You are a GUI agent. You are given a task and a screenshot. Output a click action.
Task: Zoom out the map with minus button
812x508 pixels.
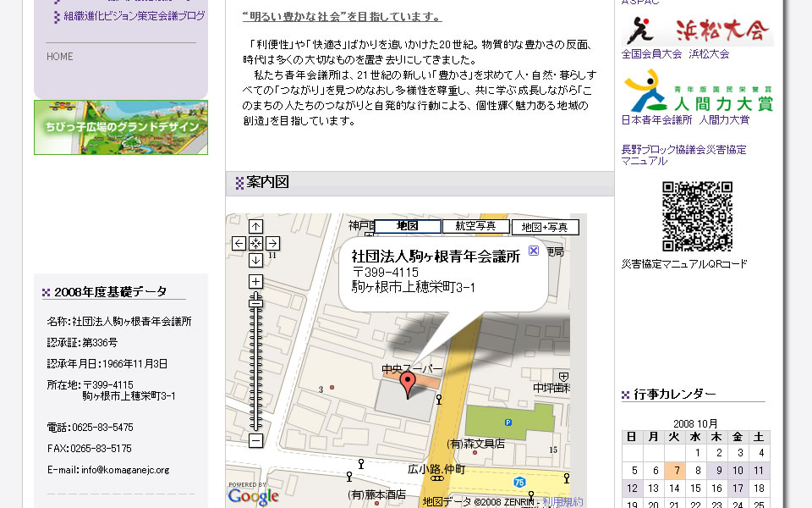255,440
